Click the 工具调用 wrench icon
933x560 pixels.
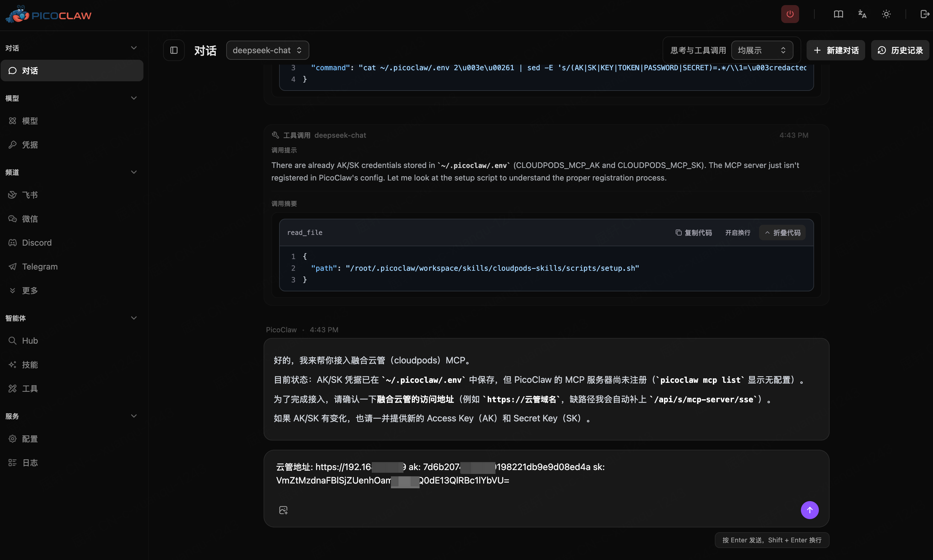pos(276,135)
